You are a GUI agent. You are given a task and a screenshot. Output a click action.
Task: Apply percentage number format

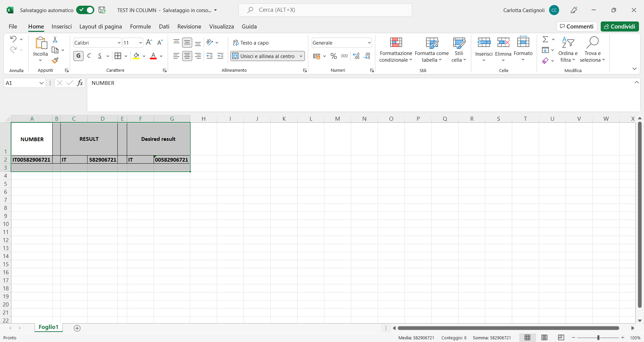click(333, 56)
